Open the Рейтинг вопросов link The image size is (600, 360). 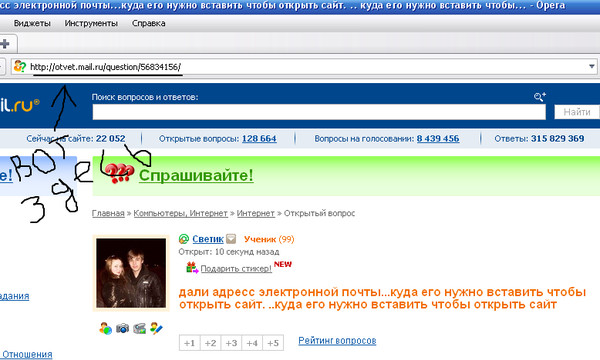pyautogui.click(x=337, y=340)
